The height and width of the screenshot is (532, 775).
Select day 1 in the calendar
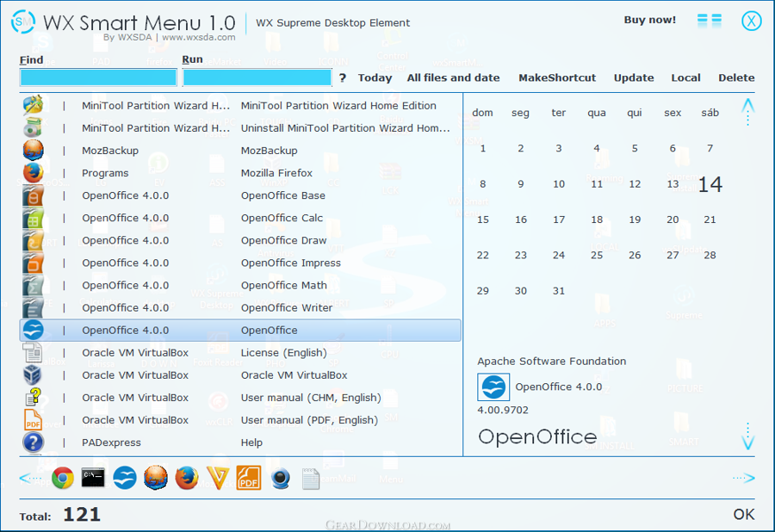[x=483, y=148]
